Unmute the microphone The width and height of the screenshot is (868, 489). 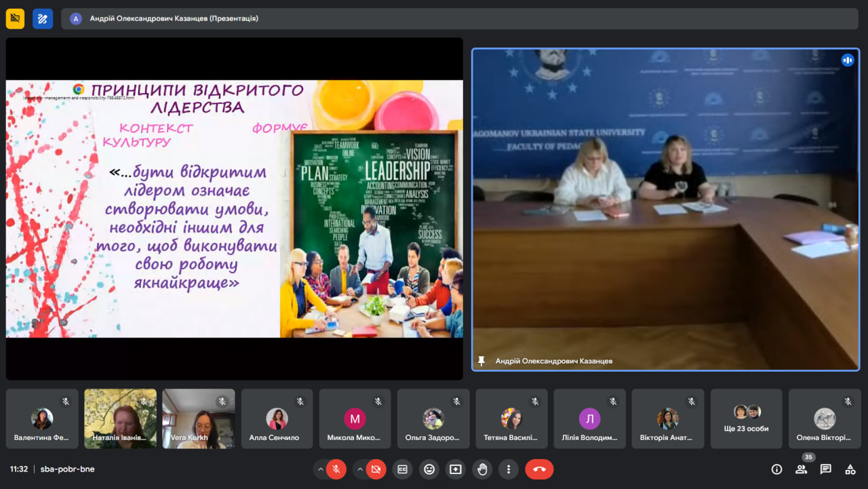[x=336, y=469]
